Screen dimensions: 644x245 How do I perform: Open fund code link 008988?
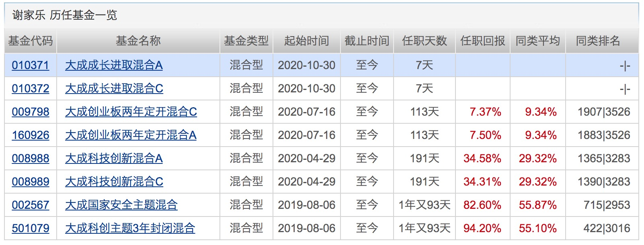(x=31, y=159)
